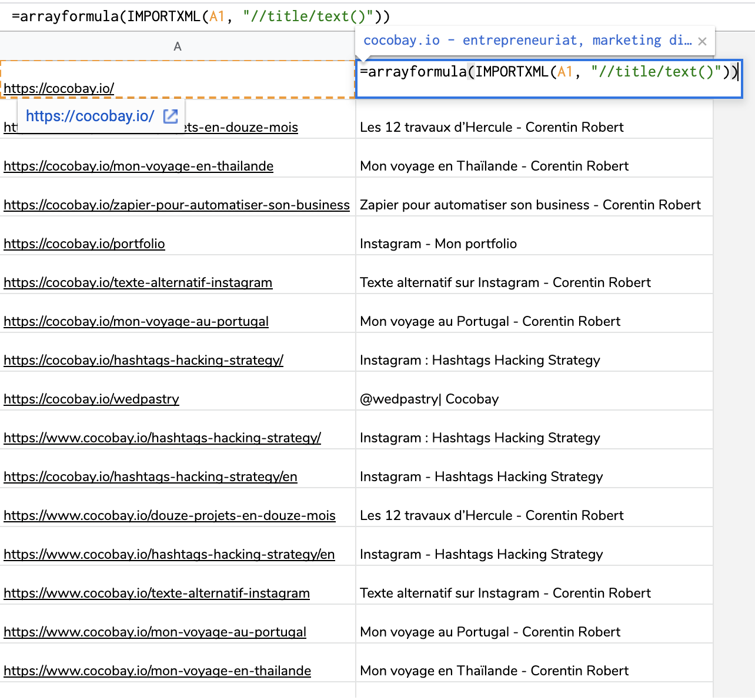Open the www.cocobay.io/douze-projets-en-douze-mois link

click(169, 515)
